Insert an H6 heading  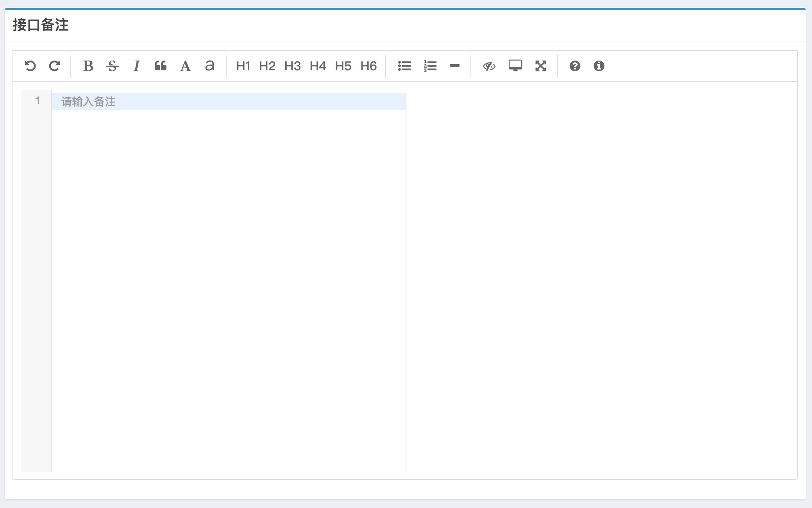click(368, 66)
